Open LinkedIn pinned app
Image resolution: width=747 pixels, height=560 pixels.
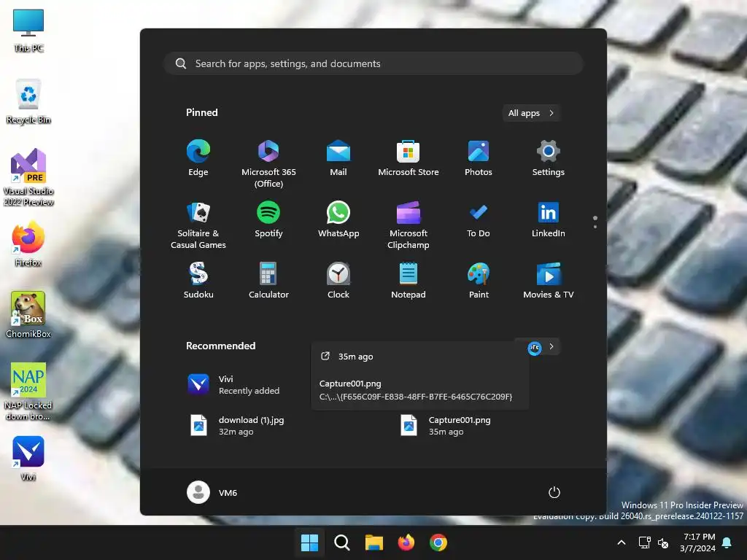point(549,219)
